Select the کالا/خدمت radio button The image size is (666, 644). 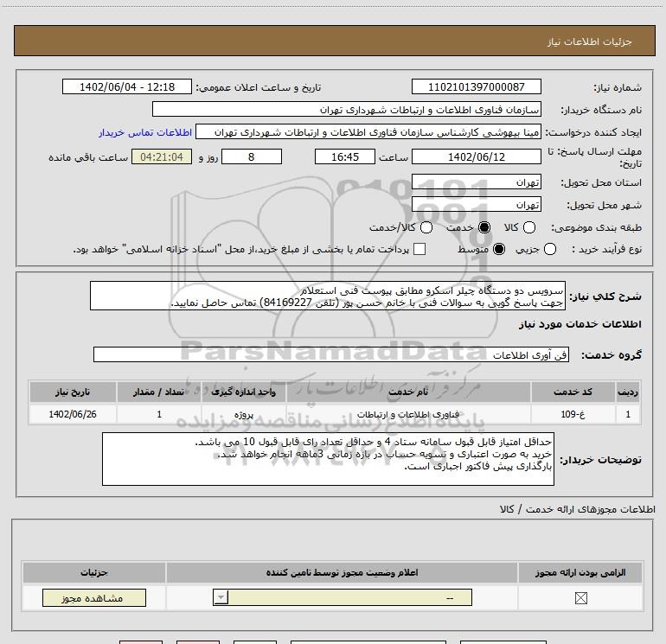[426, 227]
